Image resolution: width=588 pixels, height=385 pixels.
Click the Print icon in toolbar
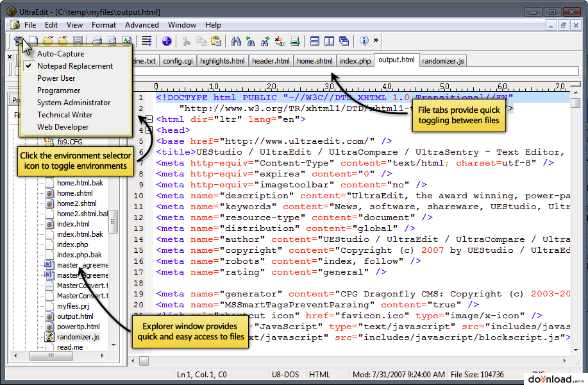pyautogui.click(x=97, y=40)
